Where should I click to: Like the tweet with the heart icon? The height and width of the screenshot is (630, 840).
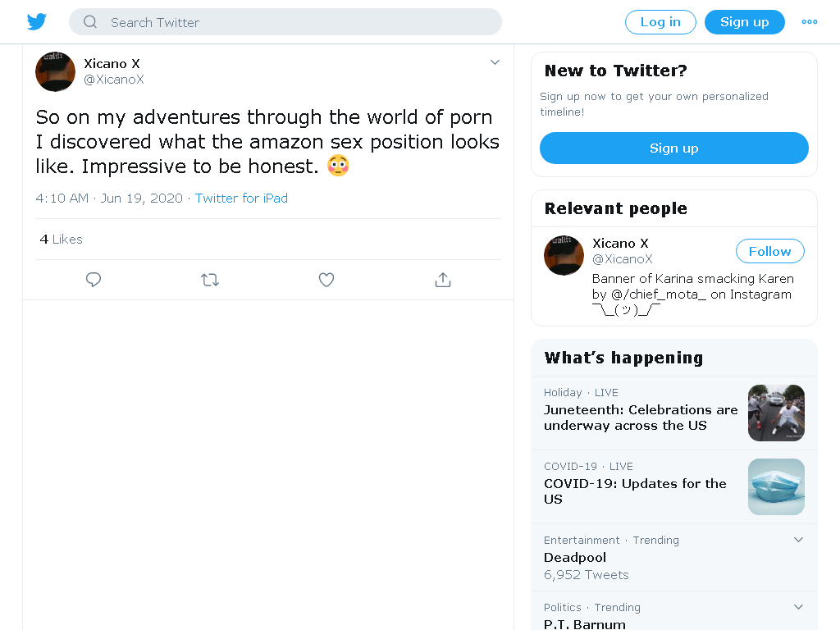pyautogui.click(x=326, y=280)
